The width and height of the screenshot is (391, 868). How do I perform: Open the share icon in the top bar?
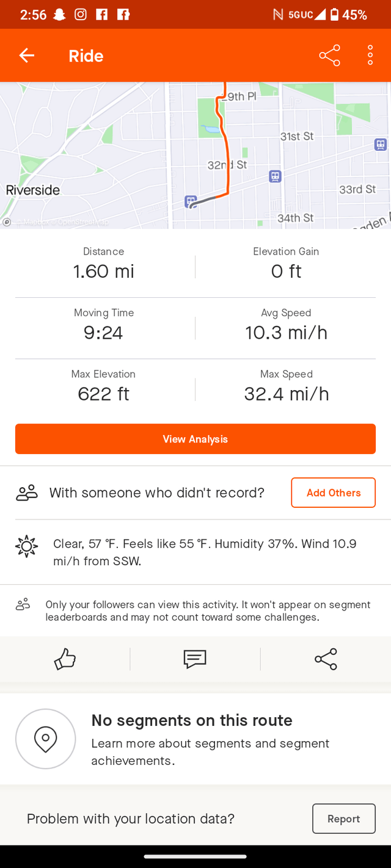[x=329, y=56]
